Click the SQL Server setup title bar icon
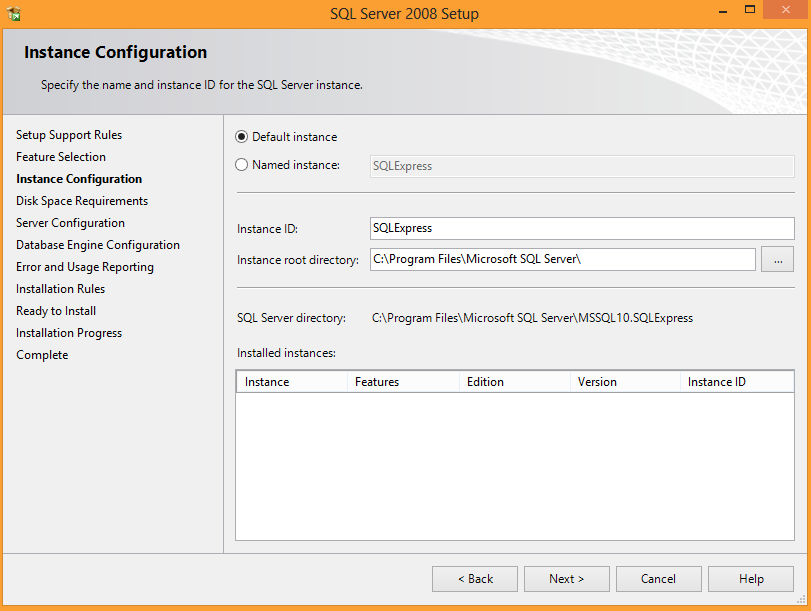 pos(14,13)
